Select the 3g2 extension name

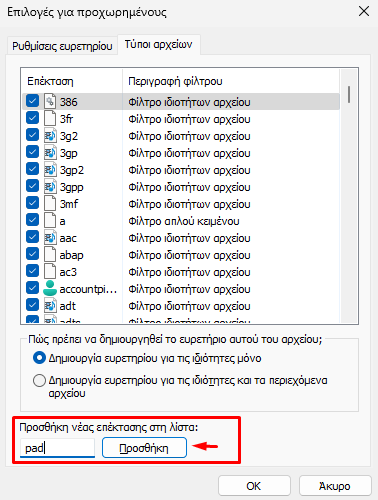69,136
